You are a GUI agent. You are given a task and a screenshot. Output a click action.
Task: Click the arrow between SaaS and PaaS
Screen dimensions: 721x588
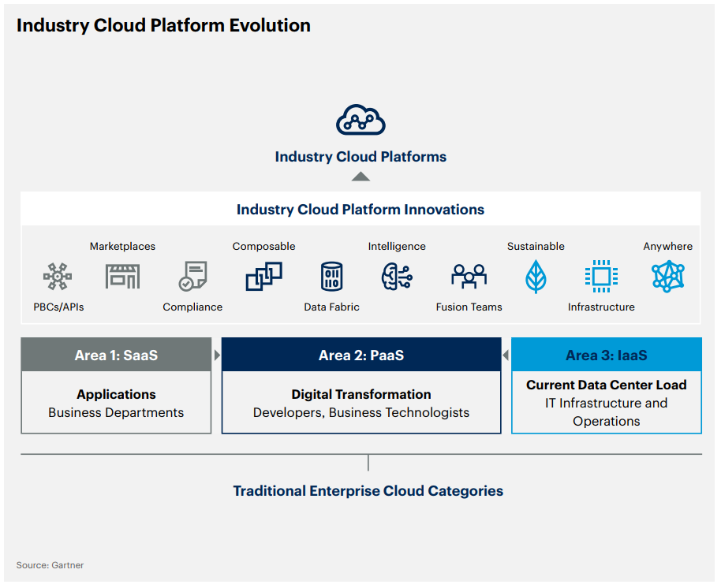217,355
